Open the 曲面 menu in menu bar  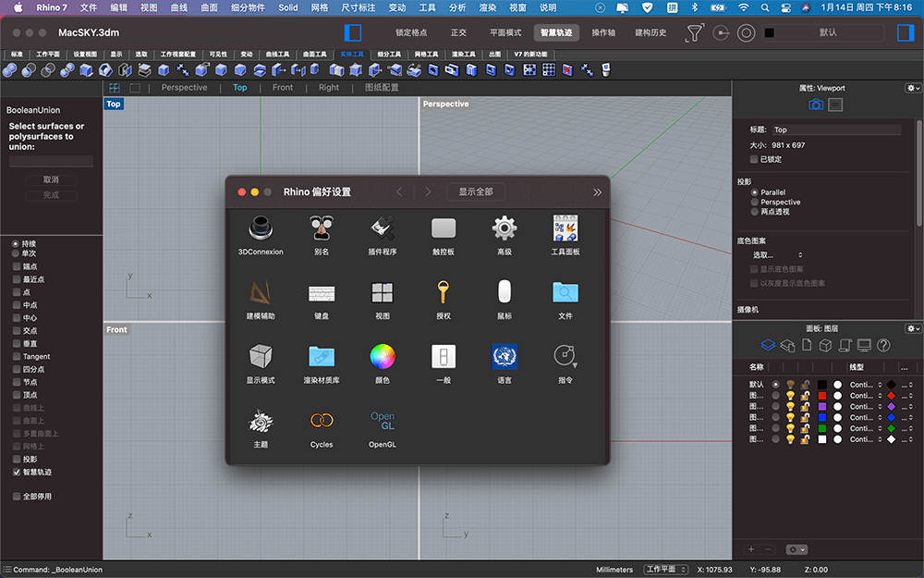point(209,7)
